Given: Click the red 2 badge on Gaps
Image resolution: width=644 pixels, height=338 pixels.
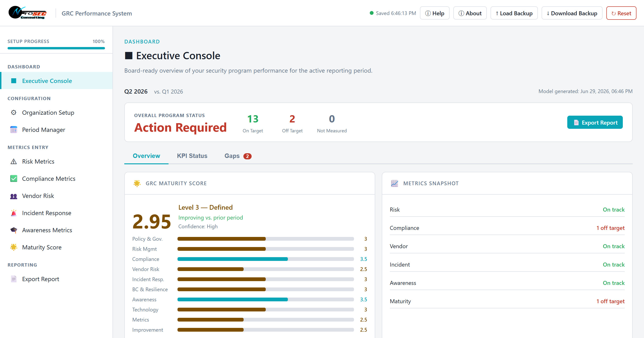Looking at the screenshot, I should [247, 156].
